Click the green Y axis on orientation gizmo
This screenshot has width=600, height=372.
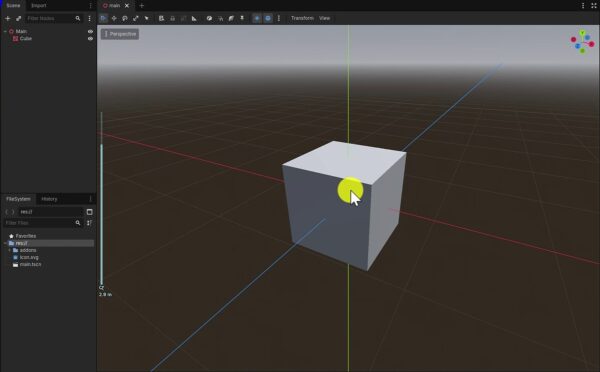coord(582,33)
